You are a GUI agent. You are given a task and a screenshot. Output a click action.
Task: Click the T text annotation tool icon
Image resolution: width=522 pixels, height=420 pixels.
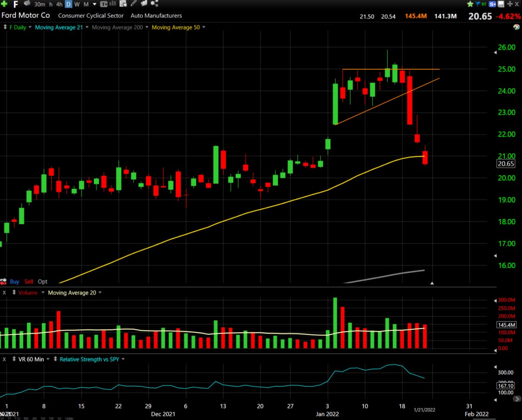pyautogui.click(x=104, y=4)
